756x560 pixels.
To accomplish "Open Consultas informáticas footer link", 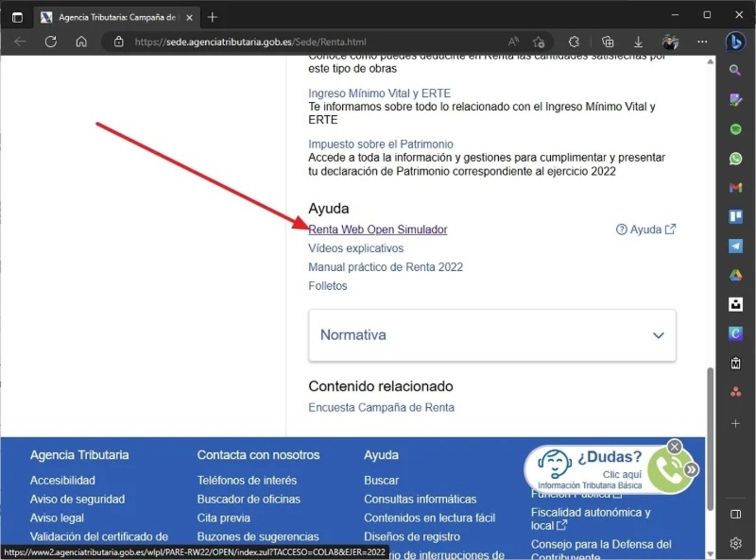I will [421, 499].
